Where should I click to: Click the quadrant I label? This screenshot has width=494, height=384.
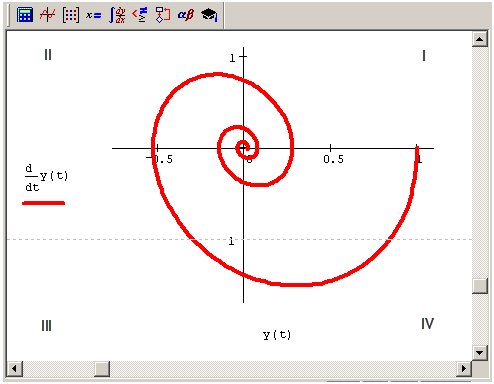(424, 55)
